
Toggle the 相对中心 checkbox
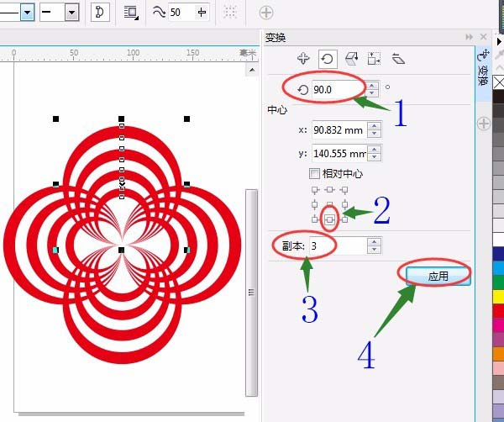click(314, 174)
